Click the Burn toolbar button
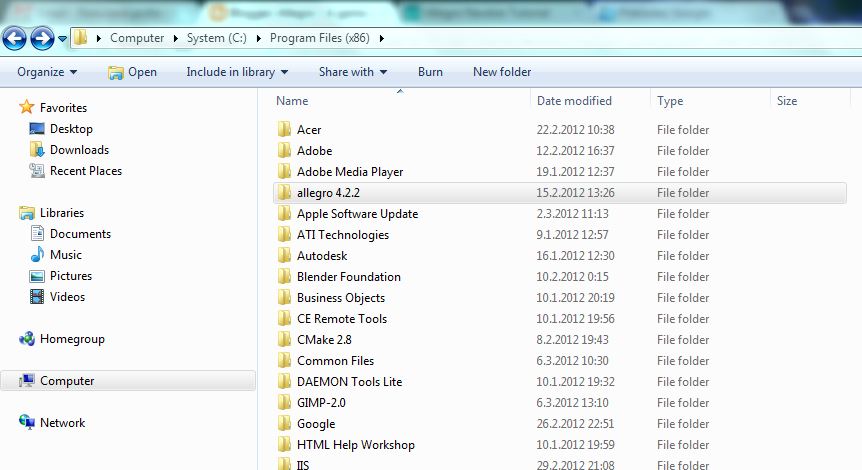862x470 pixels. tap(430, 72)
